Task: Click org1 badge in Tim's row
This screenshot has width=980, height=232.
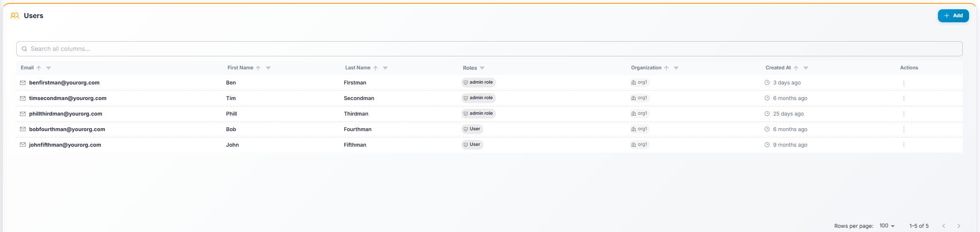Action: pyautogui.click(x=639, y=98)
